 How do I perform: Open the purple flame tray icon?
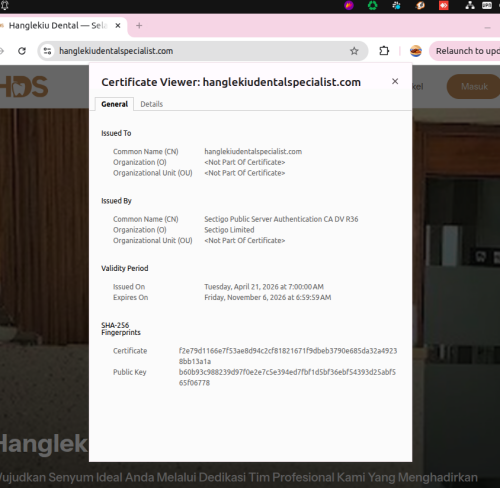point(349,5)
